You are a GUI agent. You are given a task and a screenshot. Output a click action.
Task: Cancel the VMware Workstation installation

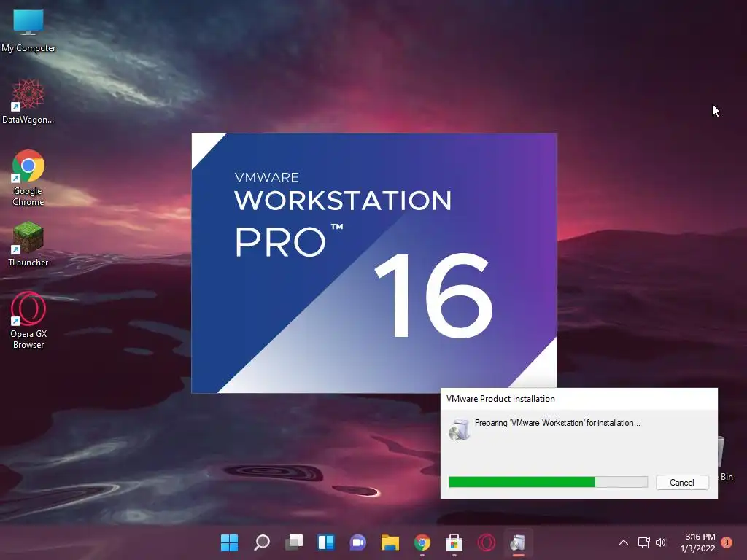tap(682, 483)
